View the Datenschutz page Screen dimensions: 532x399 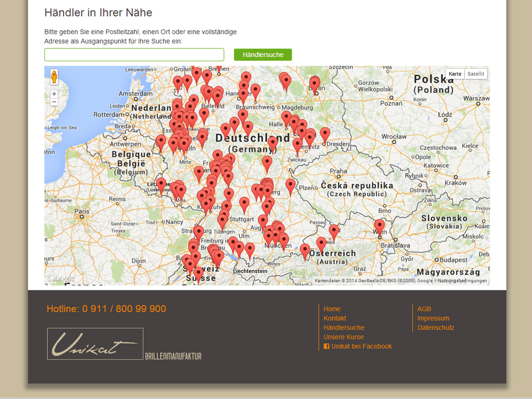435,328
